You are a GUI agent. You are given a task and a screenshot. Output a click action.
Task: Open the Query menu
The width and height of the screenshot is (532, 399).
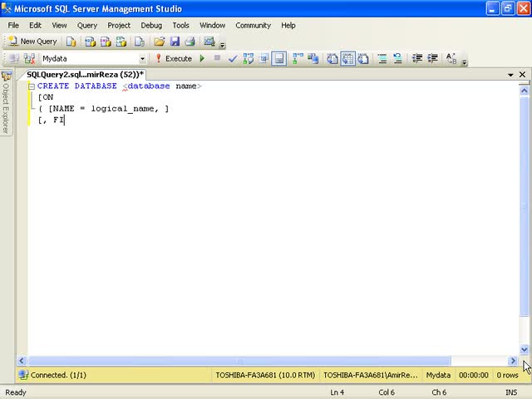[x=87, y=26]
